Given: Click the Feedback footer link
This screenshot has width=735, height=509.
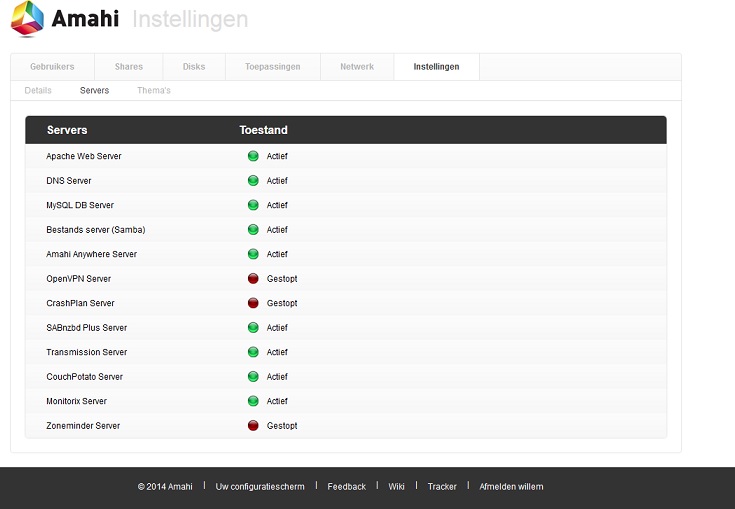Looking at the screenshot, I should tap(346, 487).
